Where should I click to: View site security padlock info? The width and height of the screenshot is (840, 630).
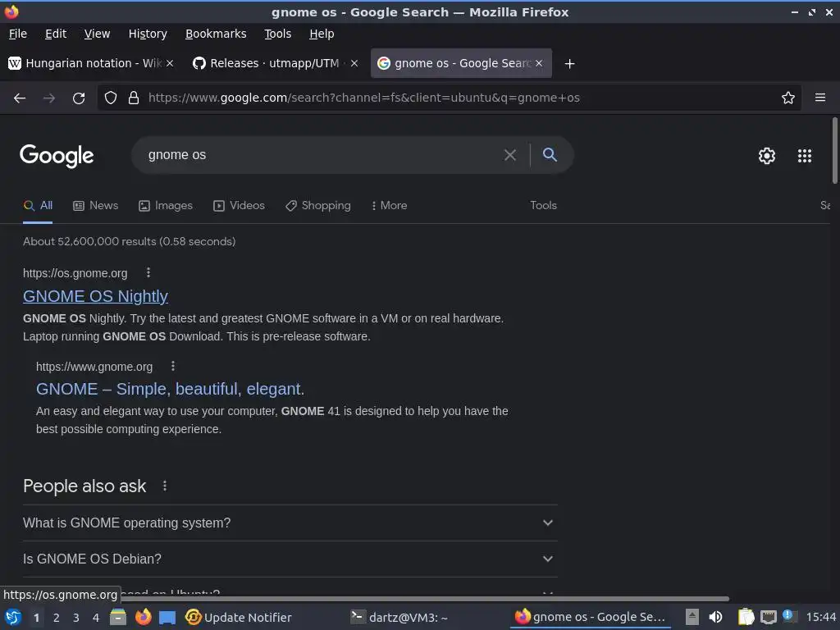pyautogui.click(x=134, y=98)
